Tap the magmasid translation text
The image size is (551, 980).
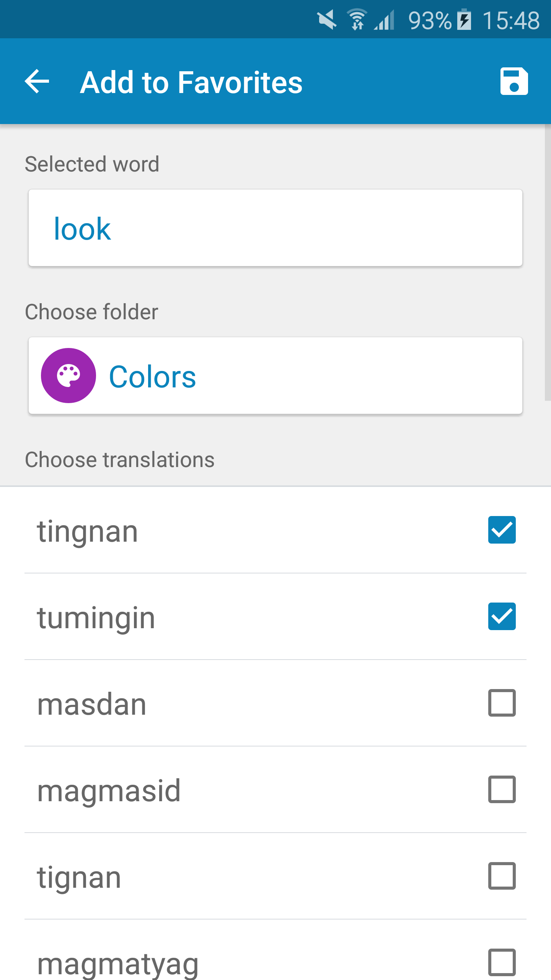(x=109, y=791)
